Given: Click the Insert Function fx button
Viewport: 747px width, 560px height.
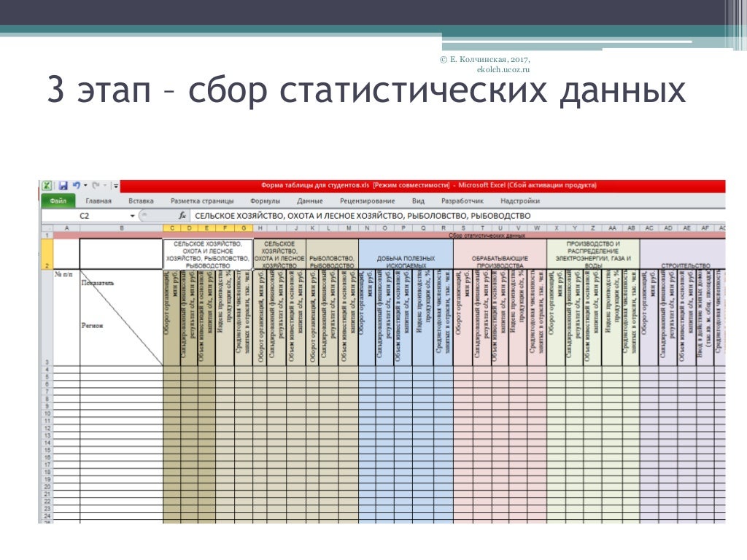Looking at the screenshot, I should point(182,216).
